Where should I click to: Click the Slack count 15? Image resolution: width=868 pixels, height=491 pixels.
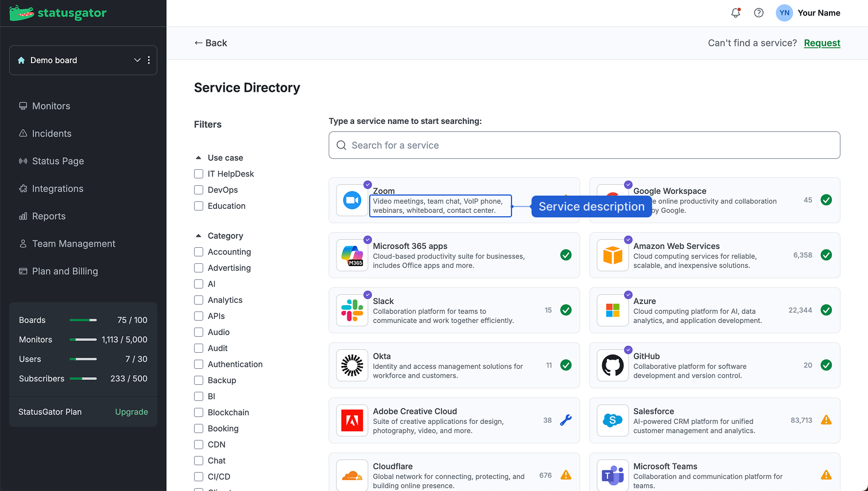[x=548, y=310]
